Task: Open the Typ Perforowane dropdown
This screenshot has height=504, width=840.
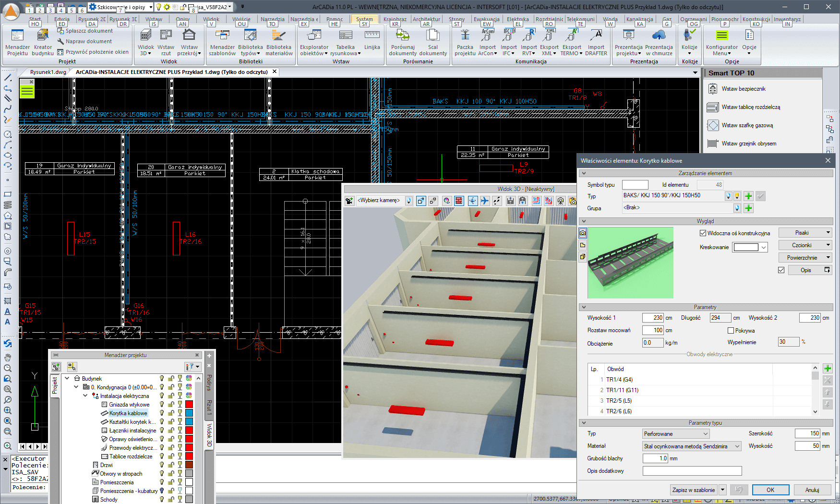Action: point(676,434)
